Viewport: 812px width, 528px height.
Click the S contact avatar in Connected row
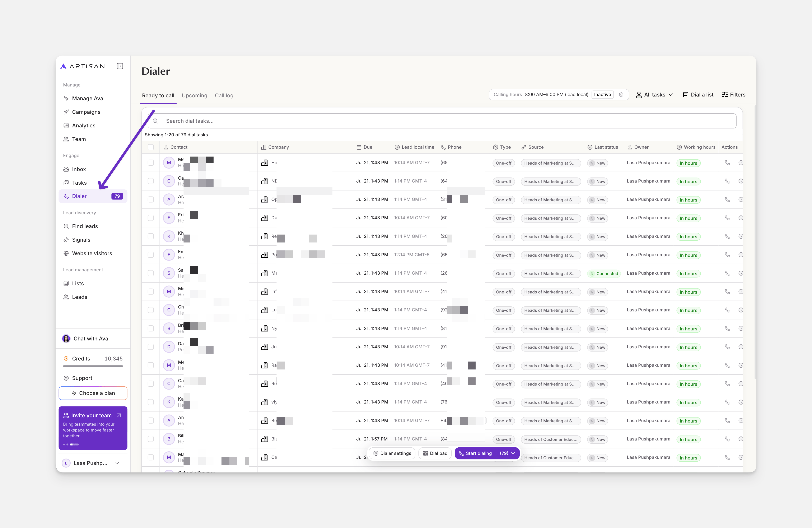click(169, 273)
